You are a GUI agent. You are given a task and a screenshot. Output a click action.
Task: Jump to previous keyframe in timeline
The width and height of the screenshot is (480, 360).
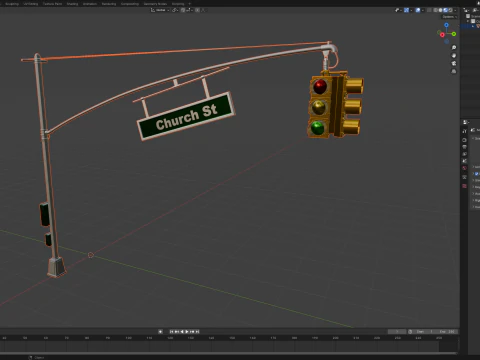177,332
